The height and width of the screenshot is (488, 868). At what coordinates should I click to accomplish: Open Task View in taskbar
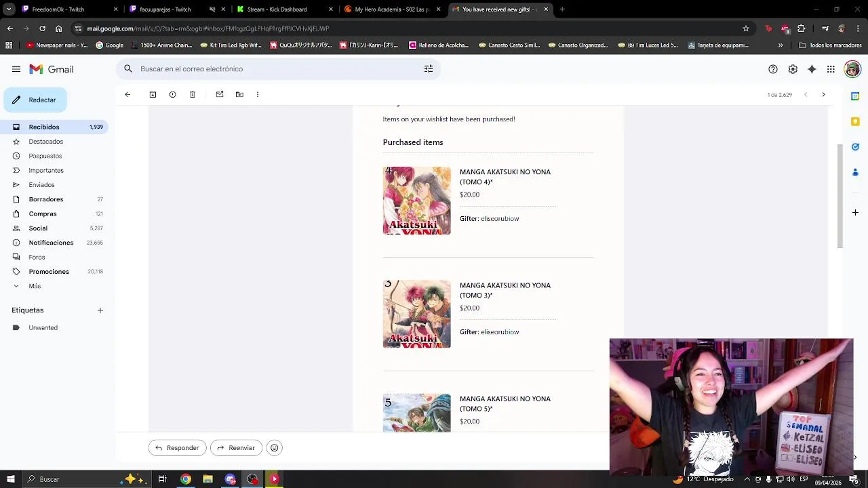(163, 479)
